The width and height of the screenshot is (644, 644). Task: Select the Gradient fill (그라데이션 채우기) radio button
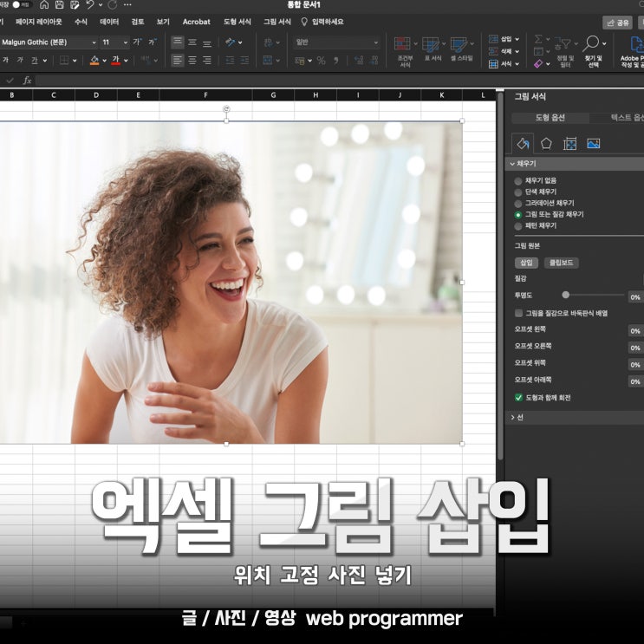pyautogui.click(x=518, y=204)
